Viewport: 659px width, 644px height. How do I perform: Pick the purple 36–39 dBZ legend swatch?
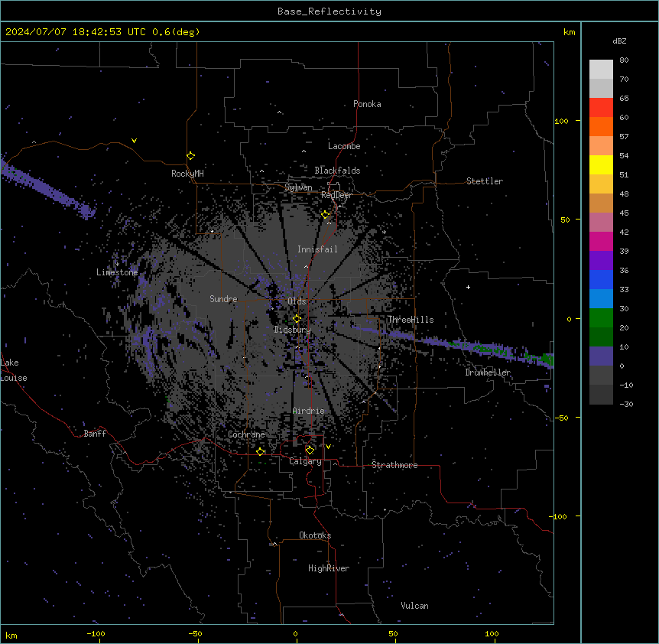click(x=601, y=261)
